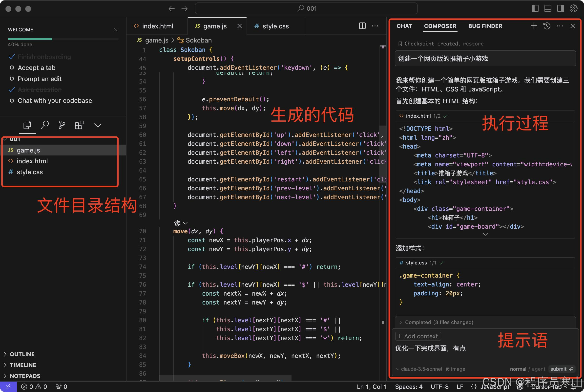Toggle the primary left sidebar layout icon
The image size is (584, 392).
point(535,8)
